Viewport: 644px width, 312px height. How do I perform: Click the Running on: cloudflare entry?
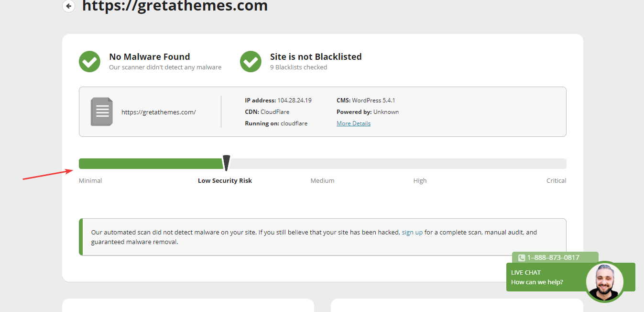point(276,123)
